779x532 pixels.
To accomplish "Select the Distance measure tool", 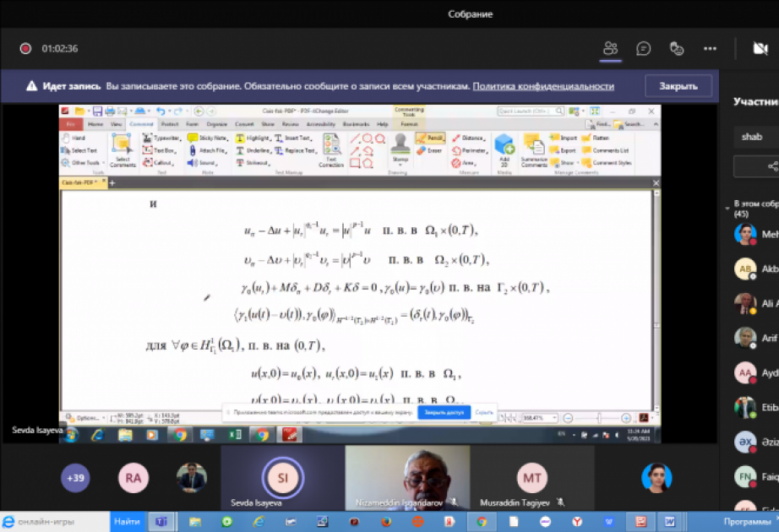I will [467, 138].
